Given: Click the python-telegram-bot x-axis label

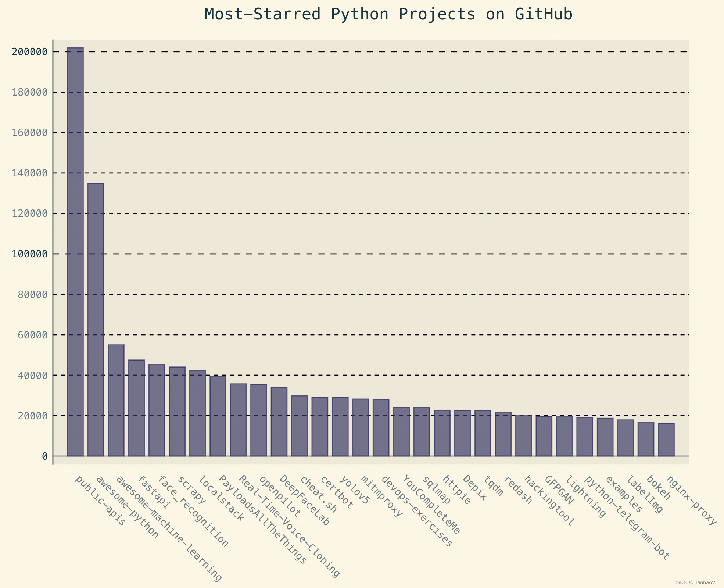Looking at the screenshot, I should tap(627, 518).
